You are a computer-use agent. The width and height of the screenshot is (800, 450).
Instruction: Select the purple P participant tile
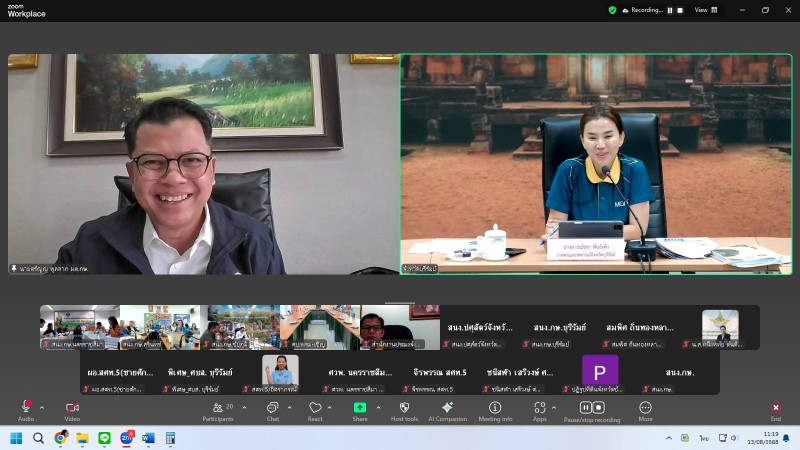click(600, 371)
